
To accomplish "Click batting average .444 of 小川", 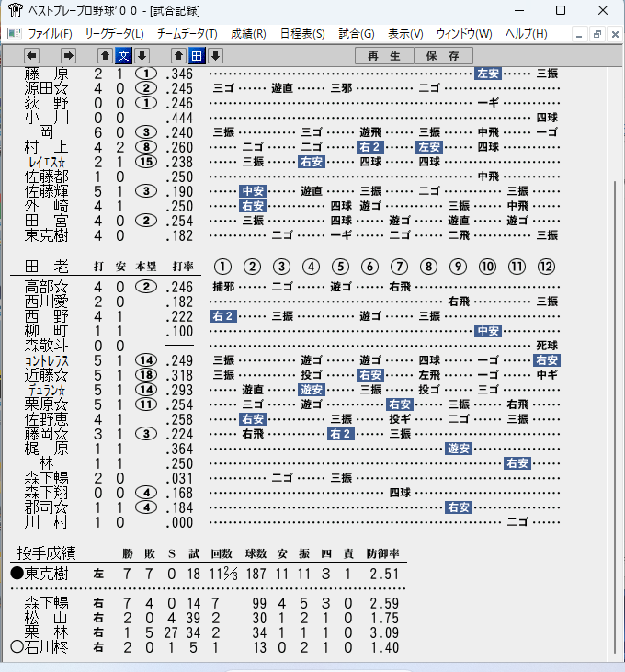I will (x=179, y=119).
